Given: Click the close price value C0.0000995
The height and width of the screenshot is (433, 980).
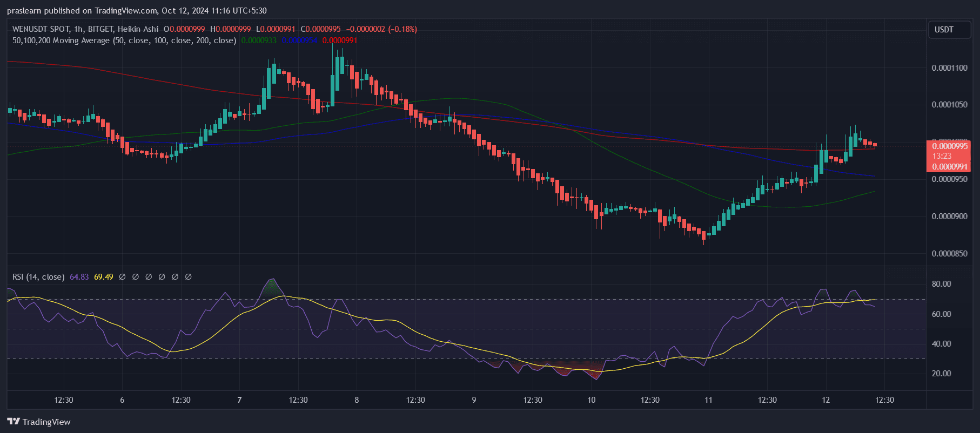Looking at the screenshot, I should 320,29.
